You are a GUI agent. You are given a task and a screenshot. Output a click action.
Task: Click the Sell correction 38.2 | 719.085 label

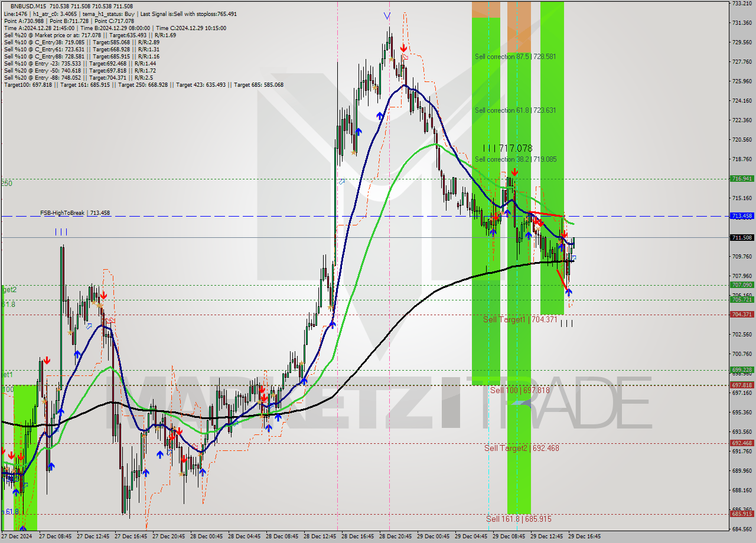click(x=516, y=159)
